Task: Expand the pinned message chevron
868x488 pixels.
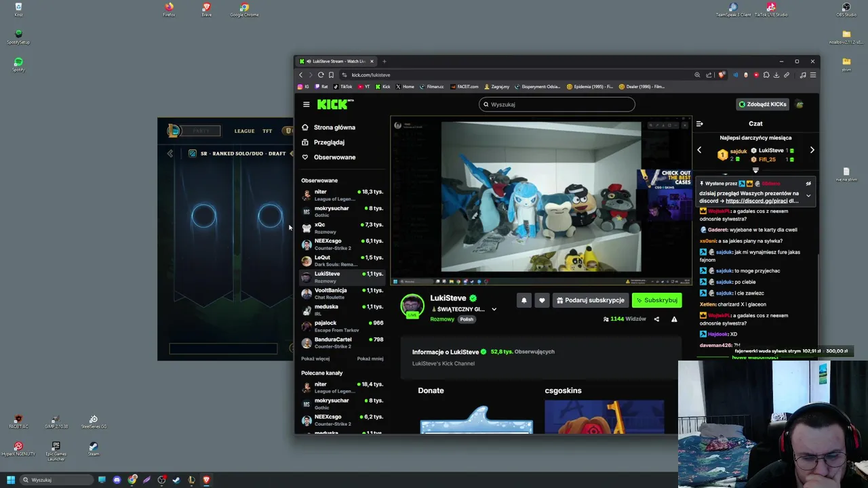Action: (808, 196)
